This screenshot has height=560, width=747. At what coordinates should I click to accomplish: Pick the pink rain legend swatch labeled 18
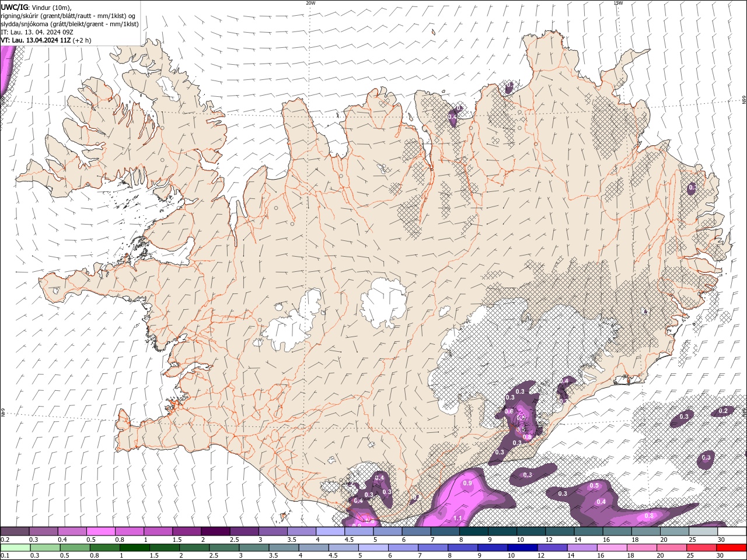[x=641, y=548]
